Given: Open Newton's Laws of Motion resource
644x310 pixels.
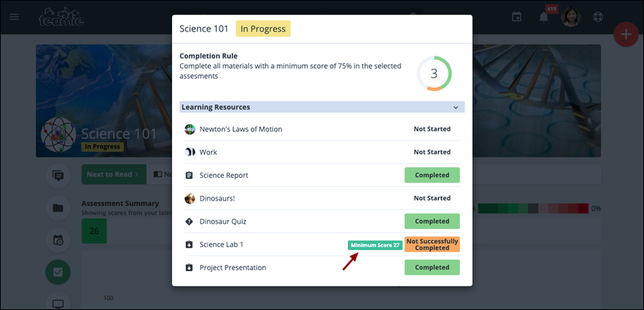Looking at the screenshot, I should [240, 129].
